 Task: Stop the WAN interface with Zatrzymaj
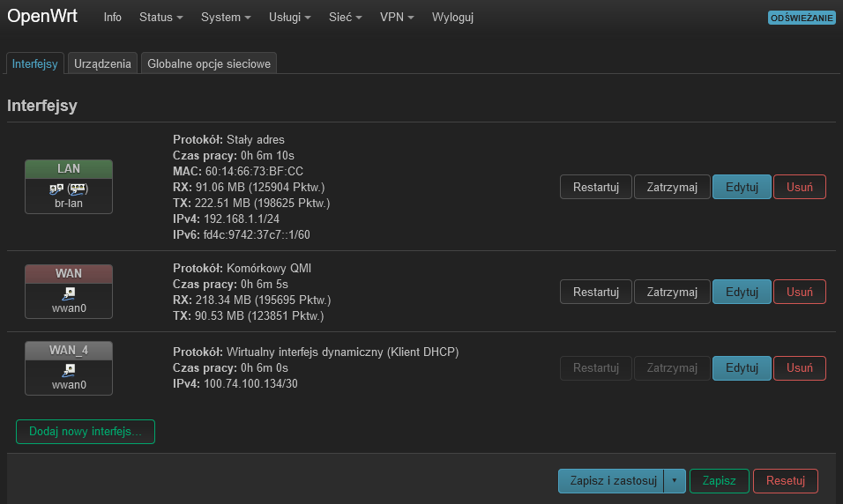tap(672, 292)
